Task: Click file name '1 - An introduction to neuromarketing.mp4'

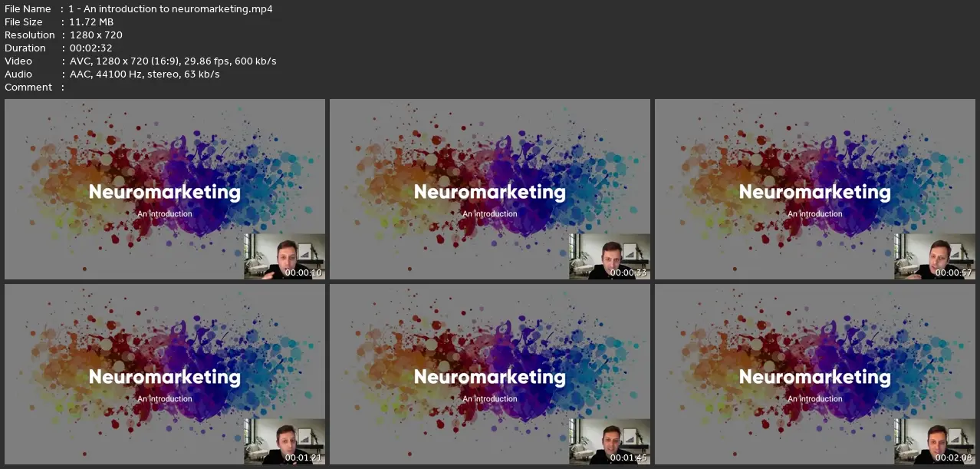Action: click(x=170, y=9)
